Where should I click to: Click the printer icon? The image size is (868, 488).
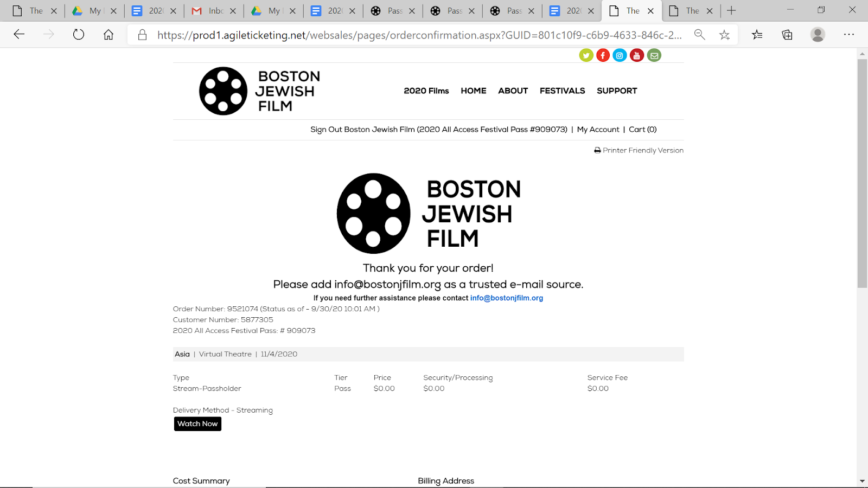[597, 151]
